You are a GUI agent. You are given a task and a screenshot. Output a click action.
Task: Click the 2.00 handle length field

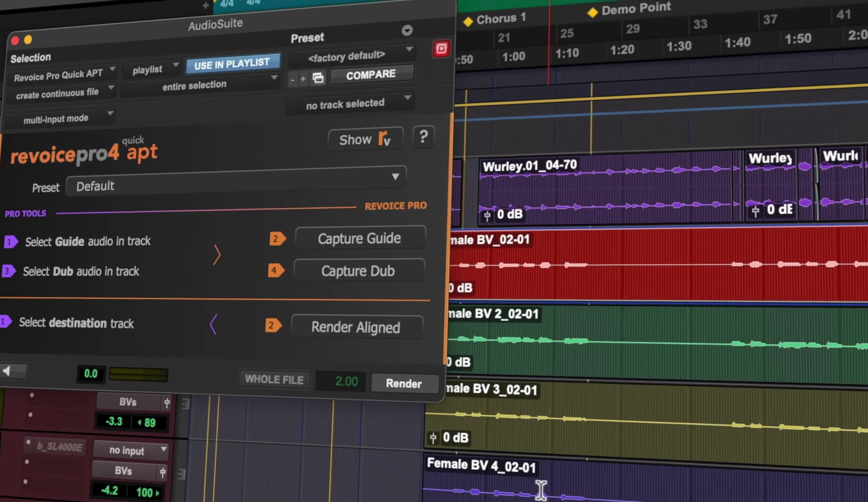click(x=341, y=382)
